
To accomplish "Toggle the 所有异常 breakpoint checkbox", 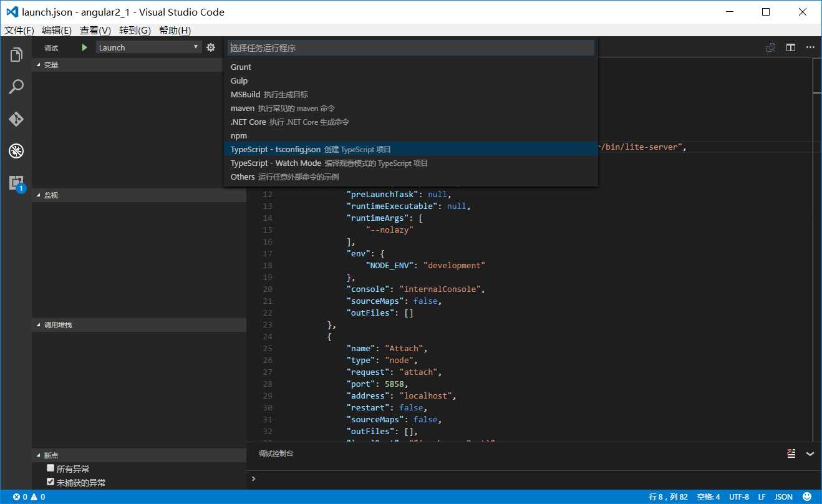I will pyautogui.click(x=51, y=468).
